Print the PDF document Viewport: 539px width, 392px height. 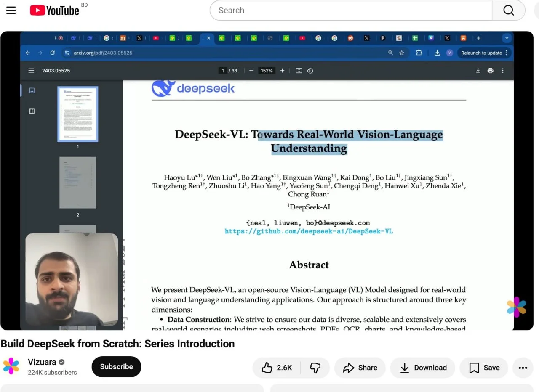490,71
